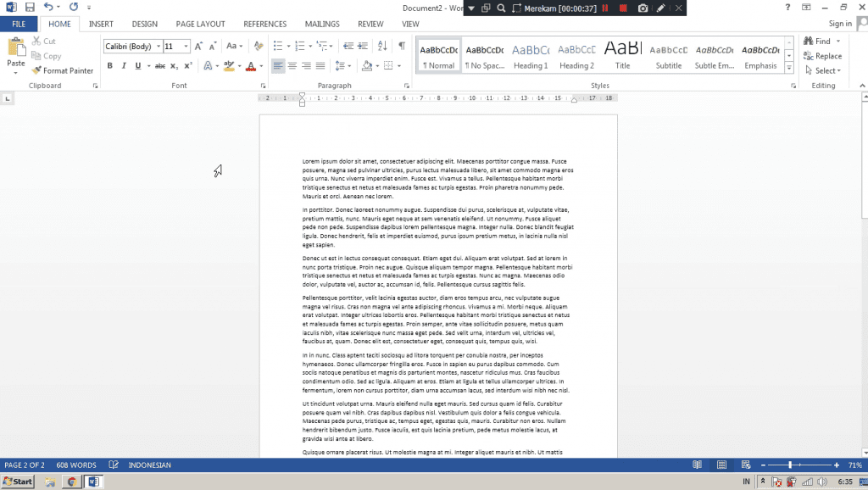The width and height of the screenshot is (868, 490).
Task: Click the Windows Start button
Action: coord(18,482)
